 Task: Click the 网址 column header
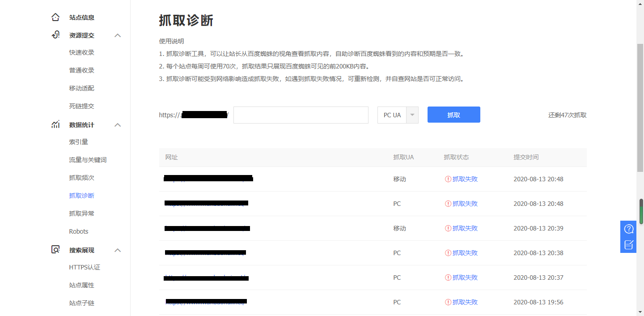(172, 157)
